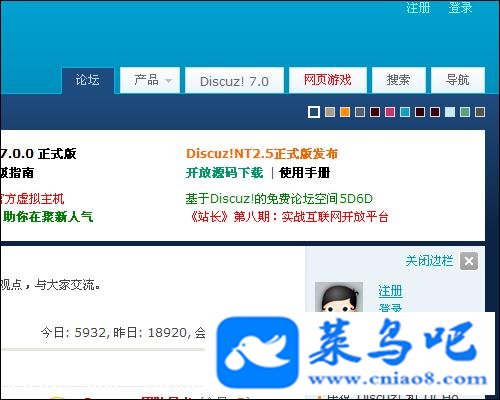The image size is (500, 400).
Task: Expand the 产品 dropdown menu
Action: coord(150,80)
